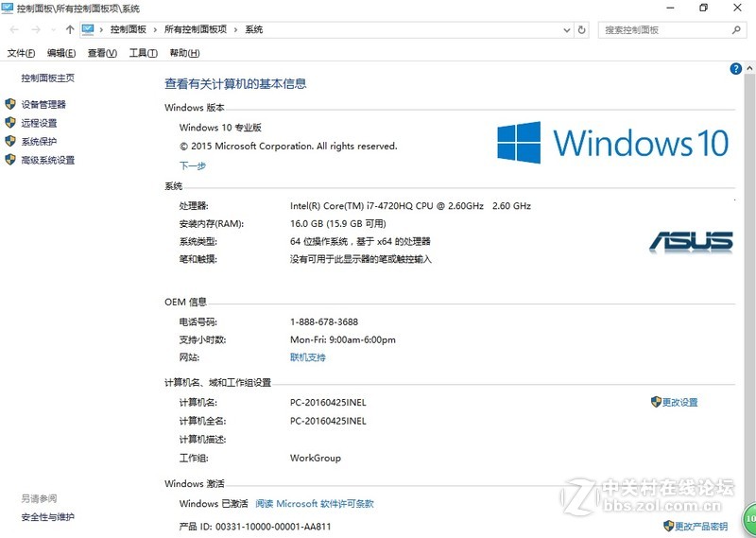Image resolution: width=756 pixels, height=538 pixels.
Task: Open the 文件(F) menu
Action: (21, 53)
